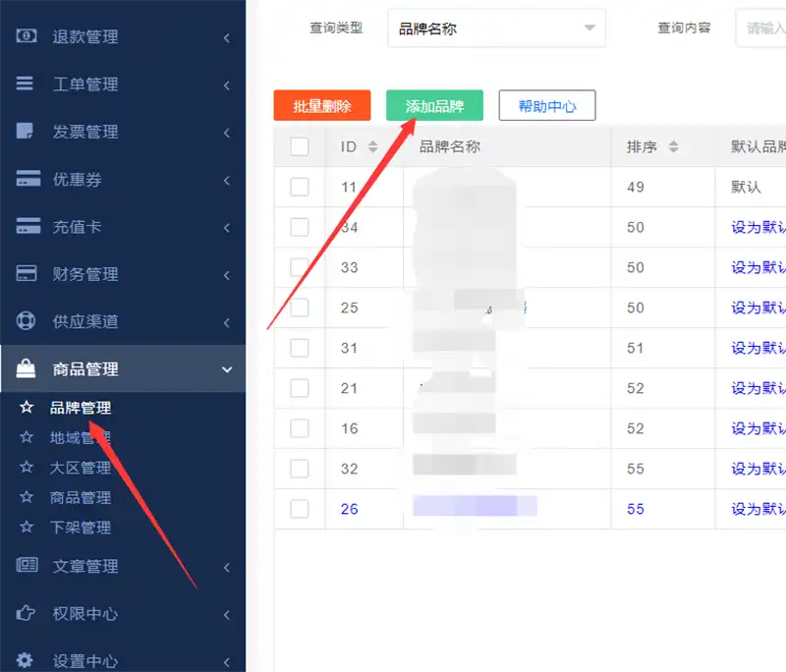This screenshot has width=786, height=672.
Task: Expand 发票管理 menu chevron
Action: (227, 133)
